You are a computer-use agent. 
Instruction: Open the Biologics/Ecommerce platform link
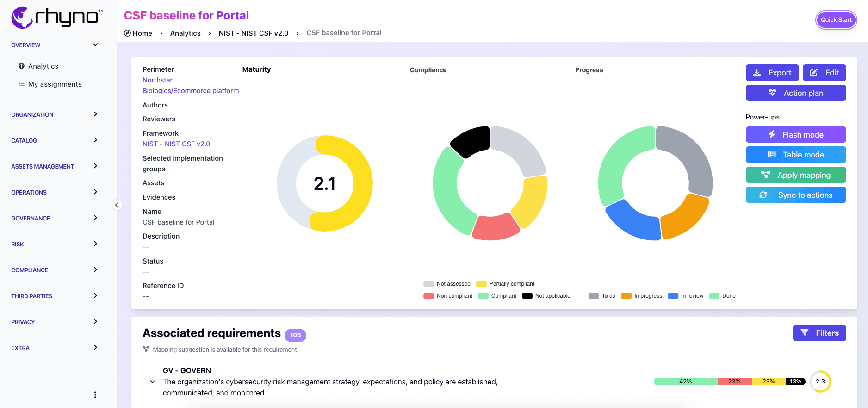coord(191,91)
